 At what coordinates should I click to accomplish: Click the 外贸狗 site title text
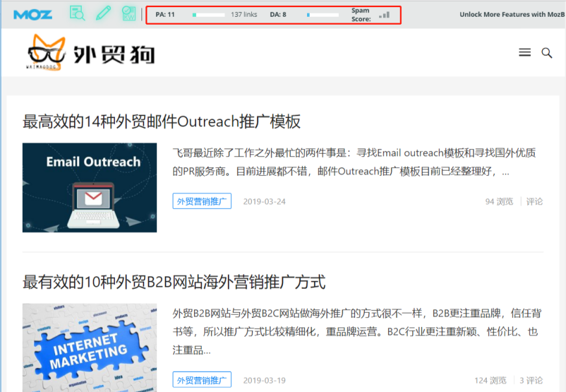tap(114, 55)
